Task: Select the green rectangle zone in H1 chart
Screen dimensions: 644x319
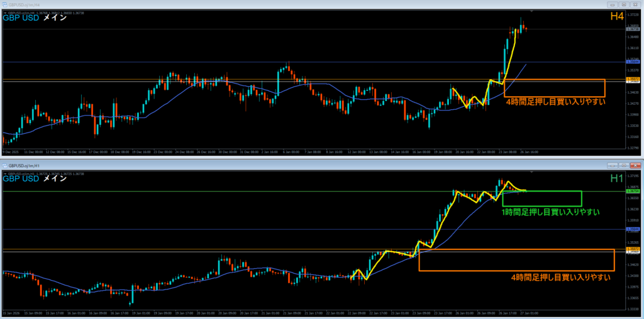Action: (x=542, y=205)
